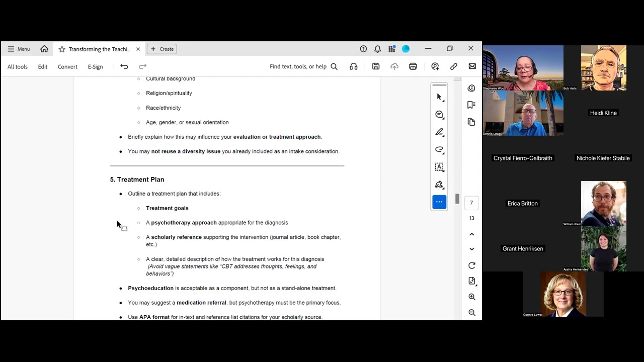Rotate the page view icon

pyautogui.click(x=472, y=265)
